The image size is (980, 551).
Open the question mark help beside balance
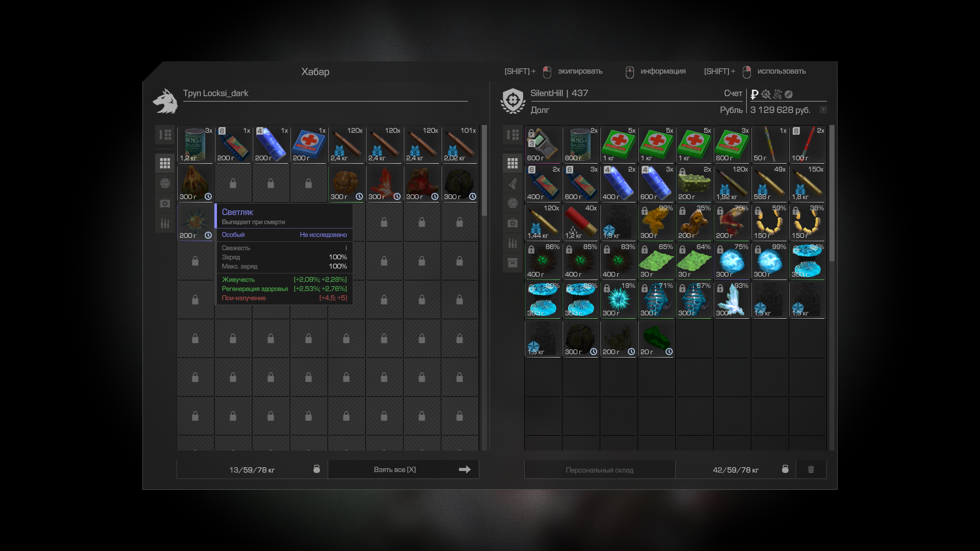point(823,110)
